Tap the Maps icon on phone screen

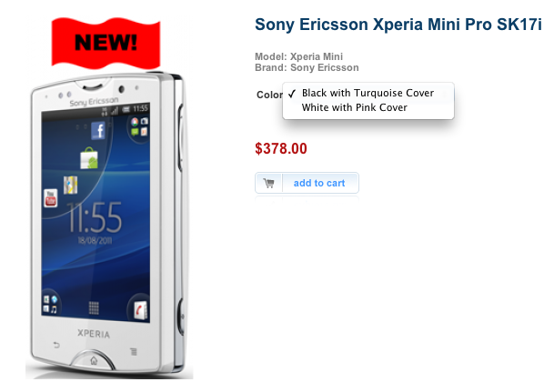click(70, 185)
